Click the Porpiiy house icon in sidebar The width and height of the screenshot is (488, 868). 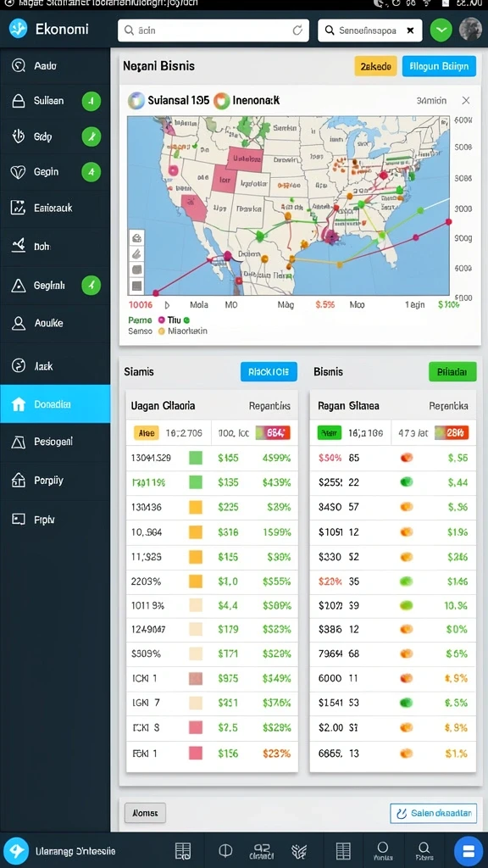click(19, 480)
